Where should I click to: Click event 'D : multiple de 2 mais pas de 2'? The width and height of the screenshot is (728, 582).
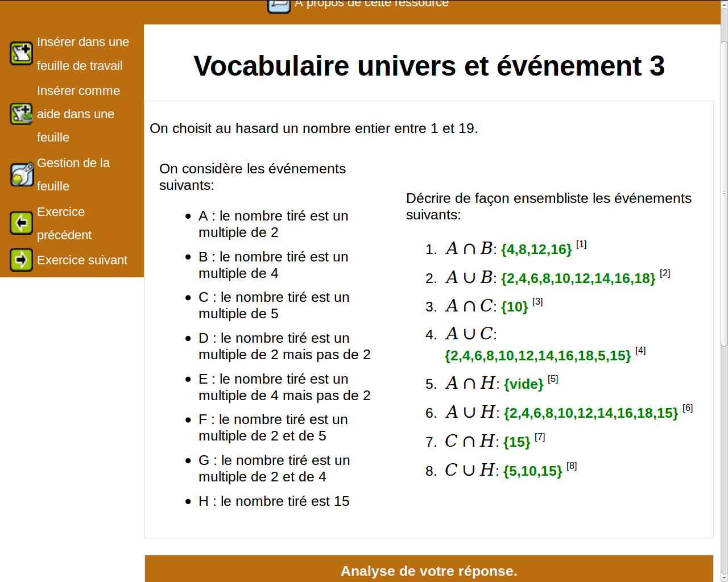point(284,346)
